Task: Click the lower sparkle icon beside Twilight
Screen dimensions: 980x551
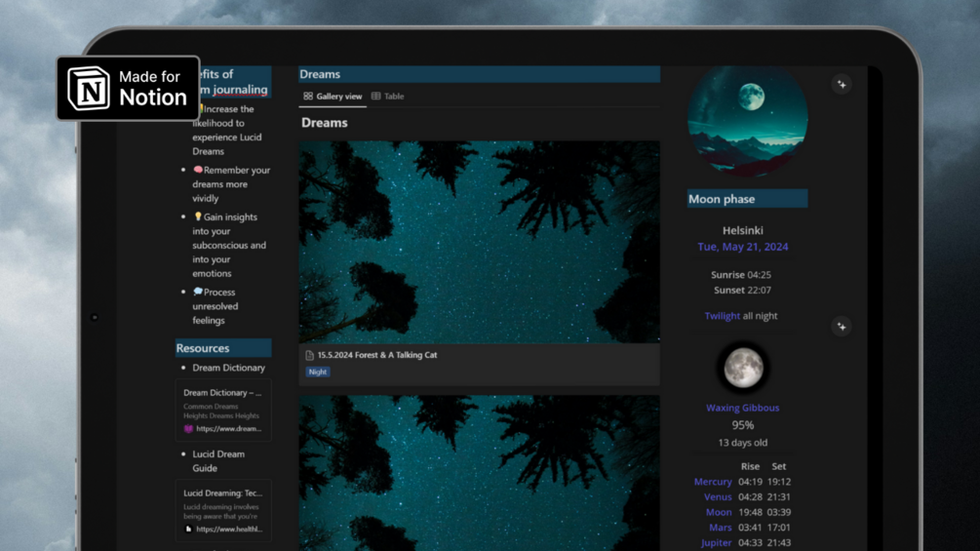Action: click(842, 326)
